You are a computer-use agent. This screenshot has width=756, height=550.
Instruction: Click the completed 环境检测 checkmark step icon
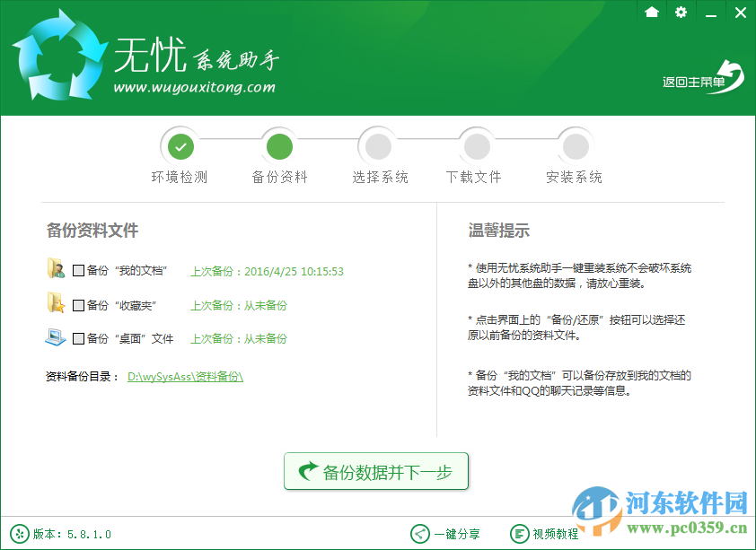point(180,144)
